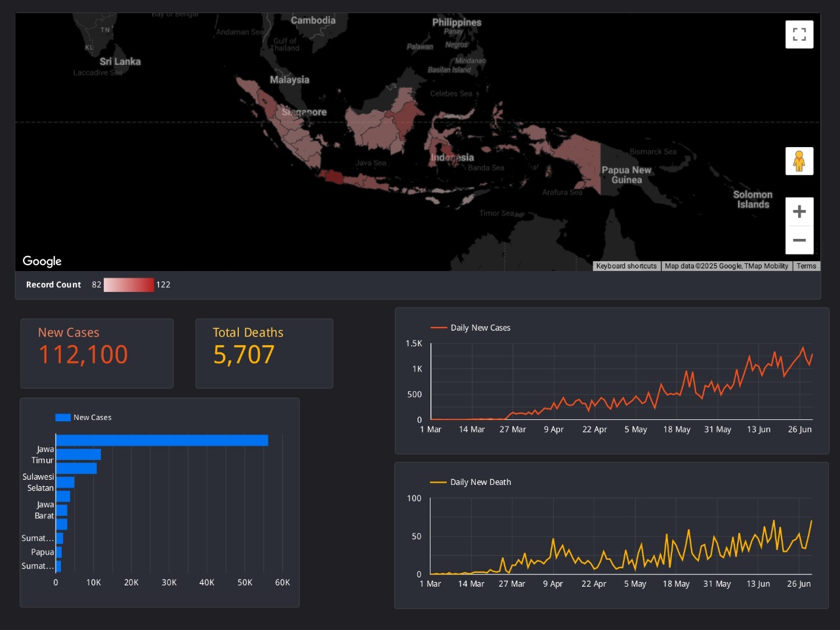
Task: Open Keyboard shortcuts for the map
Action: [626, 266]
